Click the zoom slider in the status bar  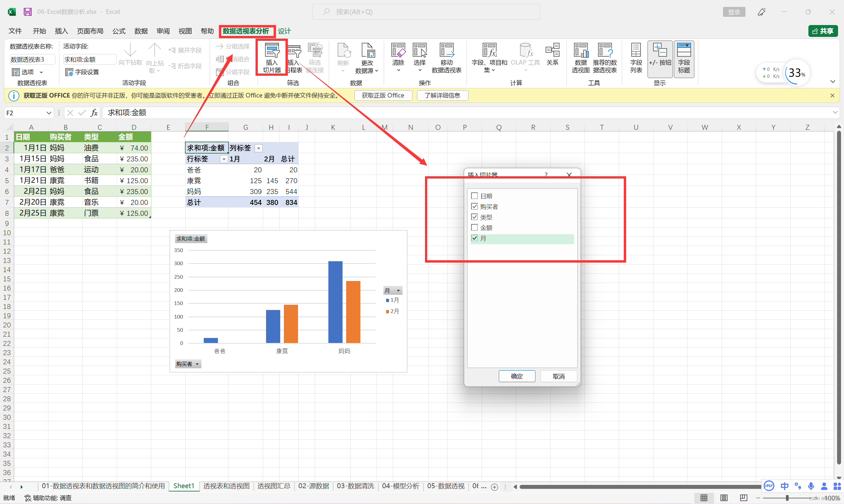(x=787, y=498)
